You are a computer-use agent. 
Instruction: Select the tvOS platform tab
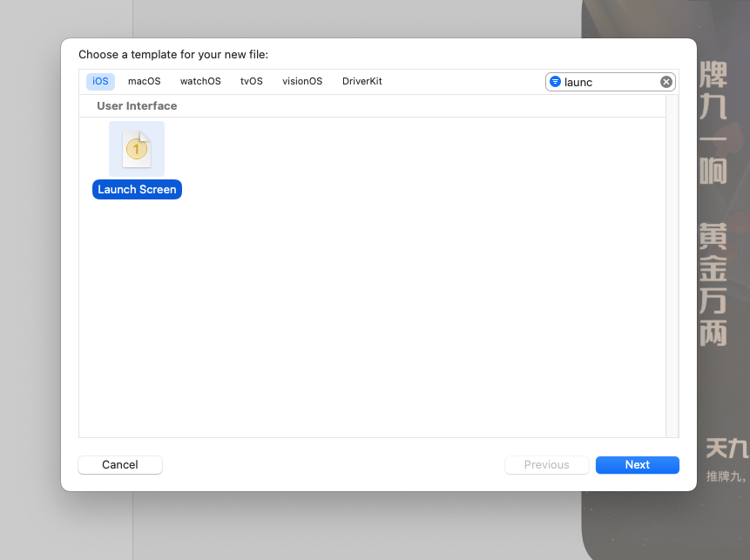pyautogui.click(x=251, y=81)
